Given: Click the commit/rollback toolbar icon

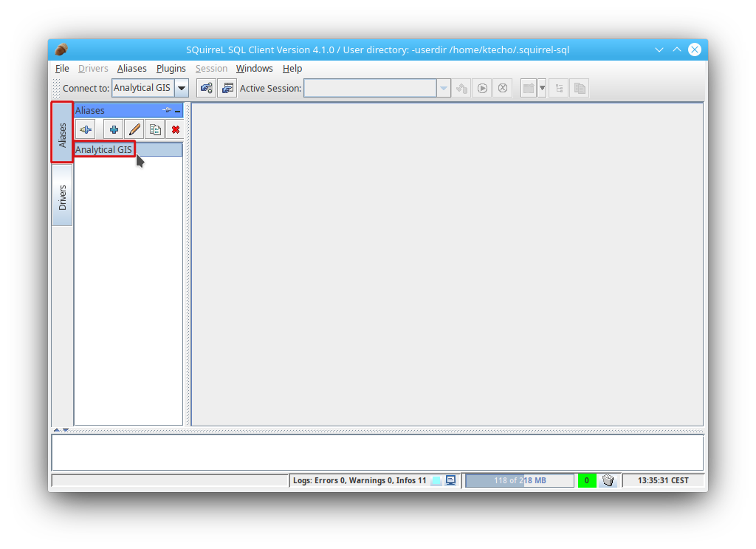Looking at the screenshot, I should [462, 88].
